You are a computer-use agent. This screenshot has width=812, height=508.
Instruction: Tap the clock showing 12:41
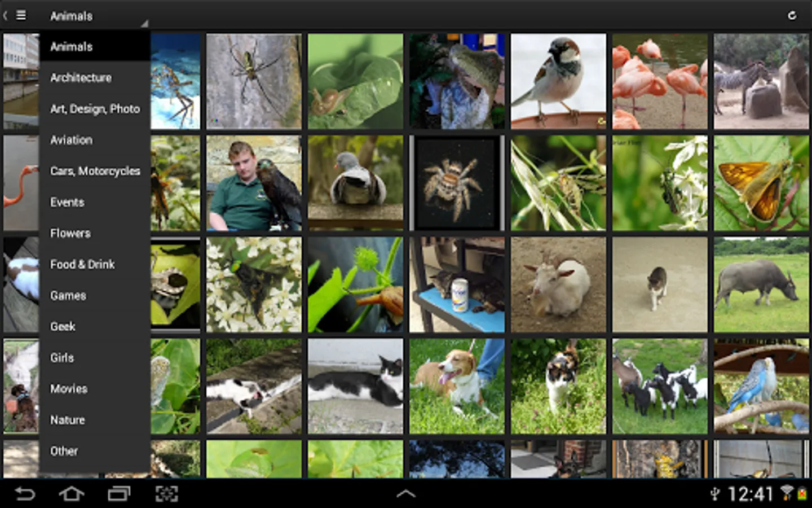(751, 494)
